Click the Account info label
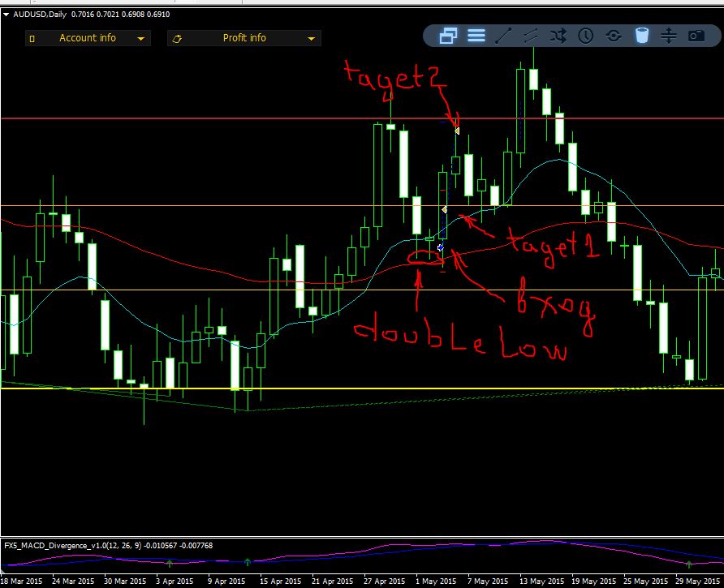The height and width of the screenshot is (588, 724). (x=88, y=38)
